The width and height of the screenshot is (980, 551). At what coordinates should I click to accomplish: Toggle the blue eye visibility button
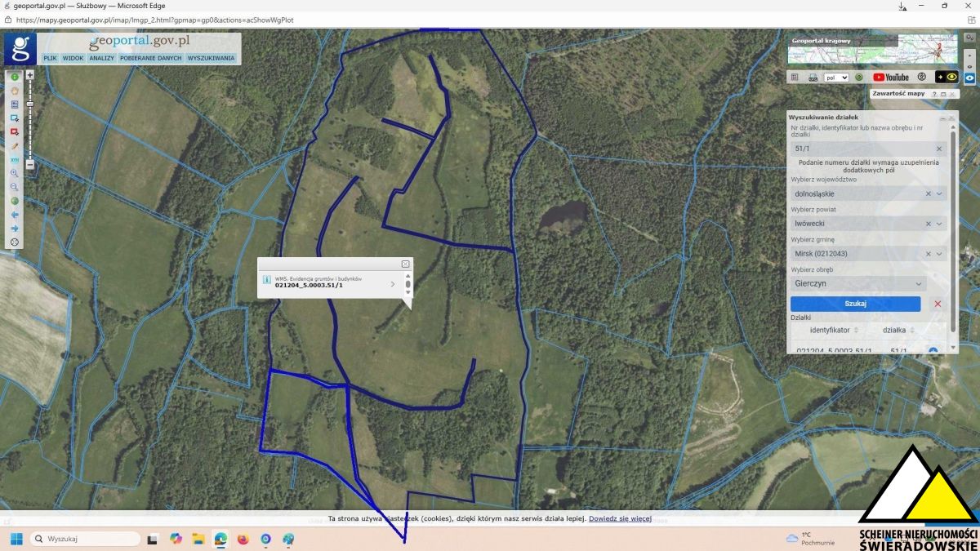(x=970, y=78)
